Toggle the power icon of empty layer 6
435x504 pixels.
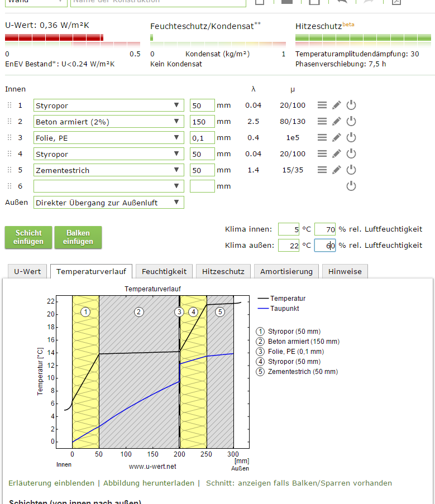tap(351, 186)
